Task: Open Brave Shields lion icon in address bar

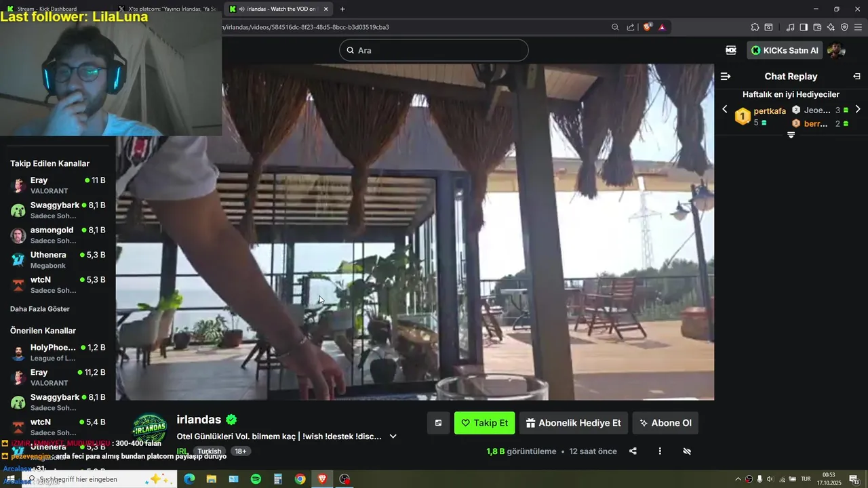Action: 647,27
